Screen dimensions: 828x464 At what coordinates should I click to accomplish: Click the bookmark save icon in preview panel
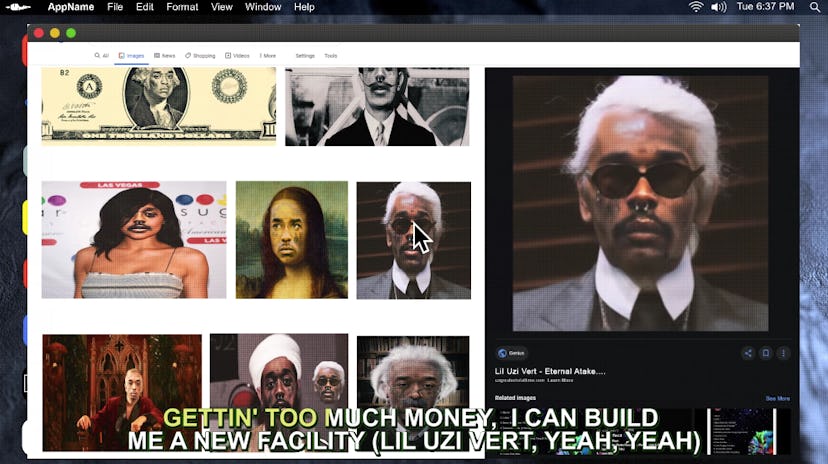766,353
